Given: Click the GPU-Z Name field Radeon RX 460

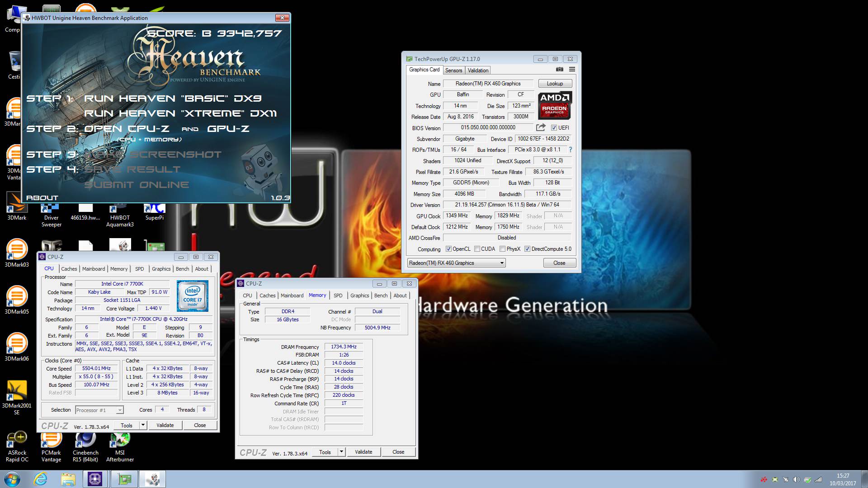Looking at the screenshot, I should 488,84.
